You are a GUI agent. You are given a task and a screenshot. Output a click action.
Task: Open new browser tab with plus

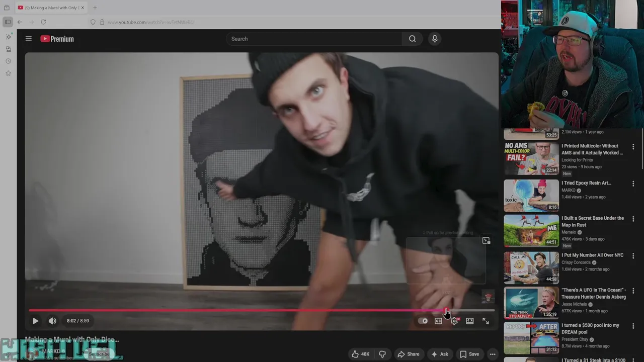pos(95,8)
